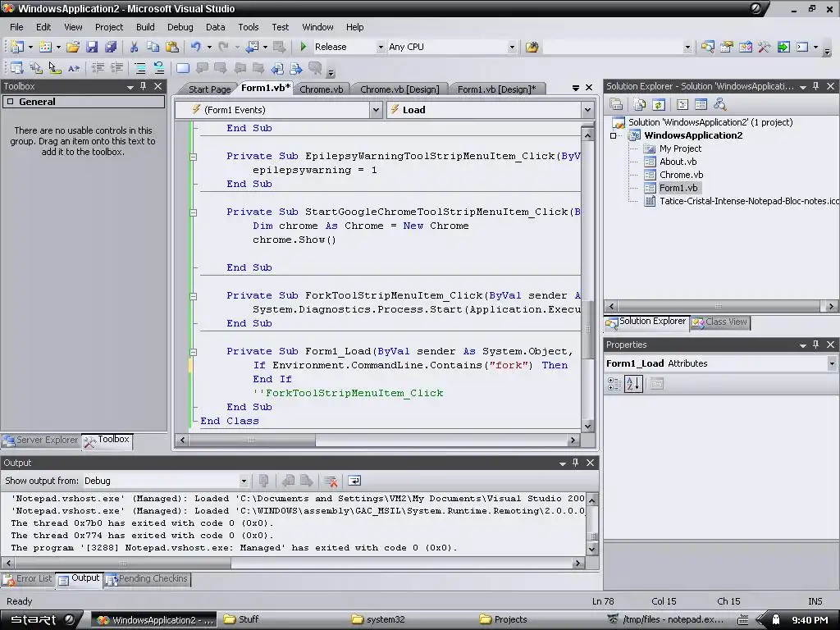The image size is (840, 630).
Task: Open the active files list dropdown arrow
Action: 575,88
